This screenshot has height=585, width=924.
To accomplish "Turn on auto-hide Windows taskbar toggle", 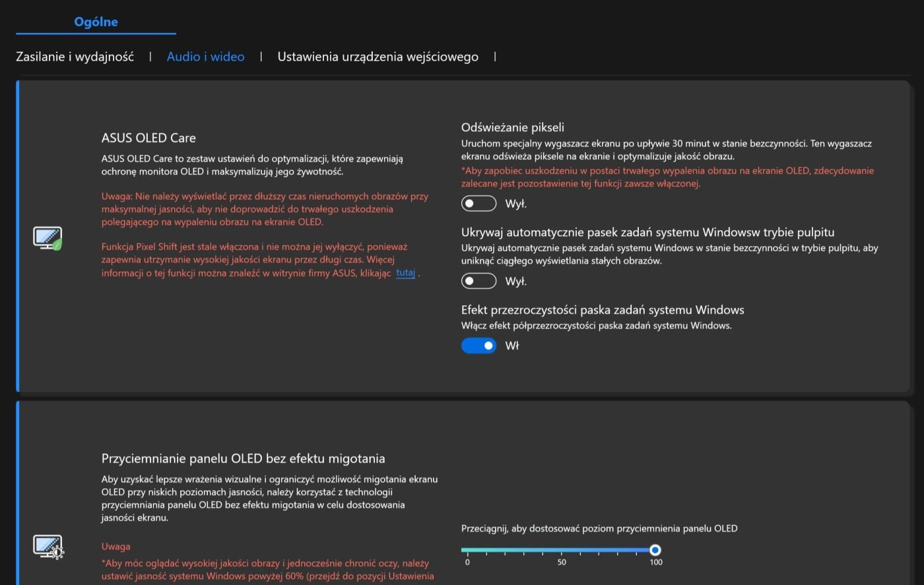I will pyautogui.click(x=478, y=281).
